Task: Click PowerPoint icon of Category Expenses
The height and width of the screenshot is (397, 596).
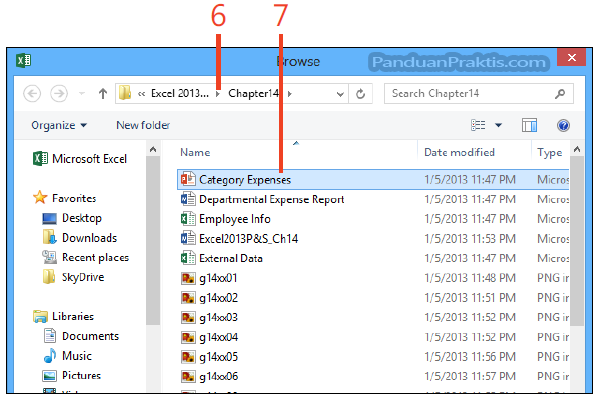Action: [x=188, y=179]
